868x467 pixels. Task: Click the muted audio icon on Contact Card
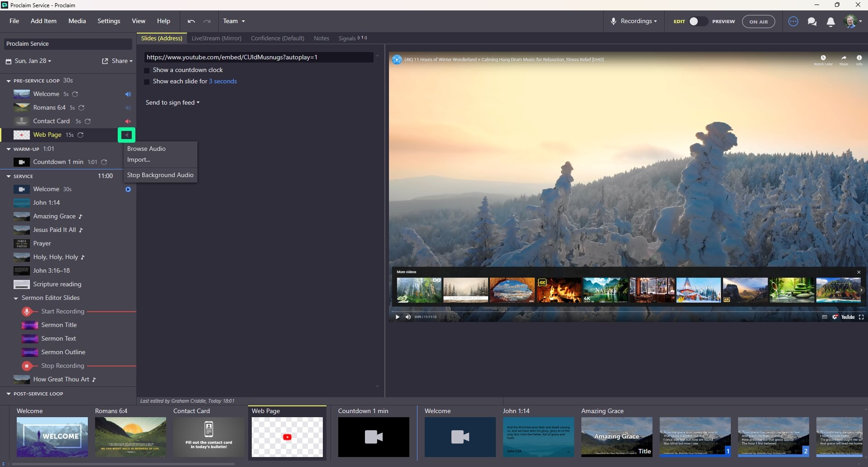pos(128,121)
